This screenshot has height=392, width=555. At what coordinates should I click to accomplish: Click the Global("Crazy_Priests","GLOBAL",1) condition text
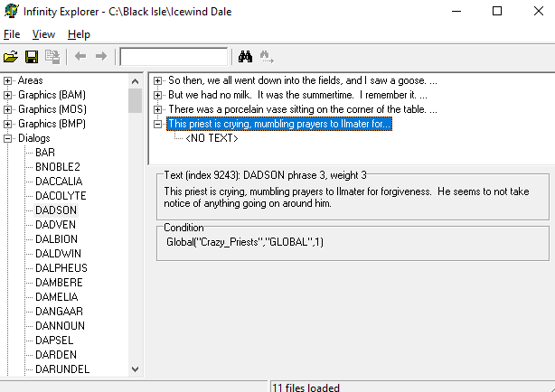[x=245, y=242]
